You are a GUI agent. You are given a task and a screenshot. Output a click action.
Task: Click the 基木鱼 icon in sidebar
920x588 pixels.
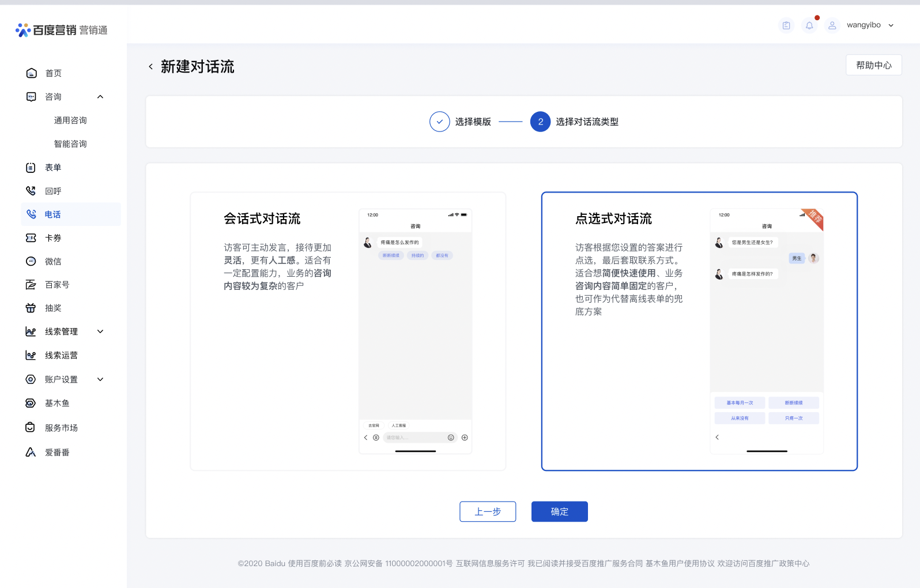tap(31, 404)
